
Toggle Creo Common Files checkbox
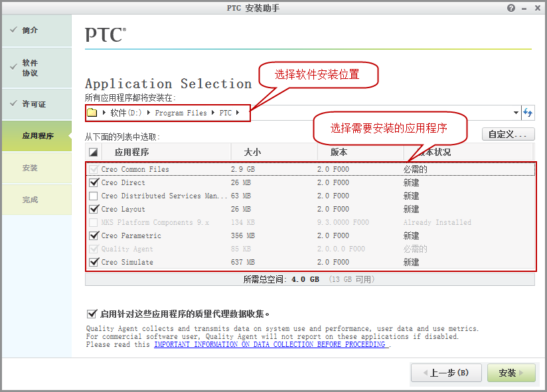93,169
